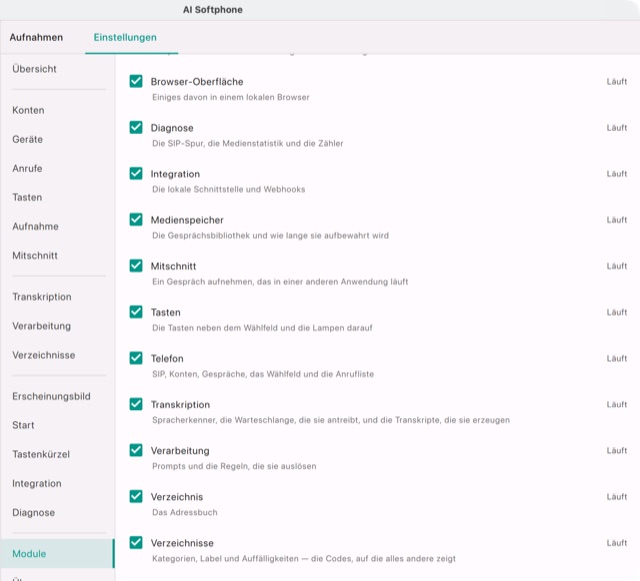
Task: Go to Transkription in the sidebar
Action: coord(42,297)
